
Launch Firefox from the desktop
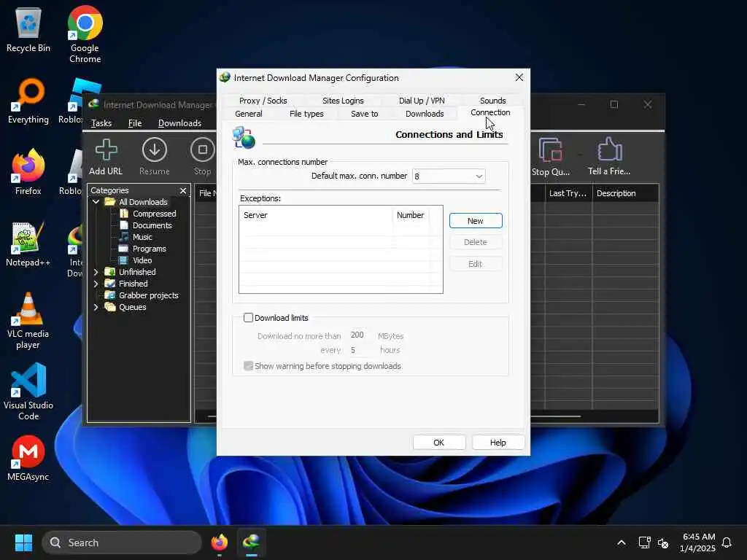(x=28, y=172)
